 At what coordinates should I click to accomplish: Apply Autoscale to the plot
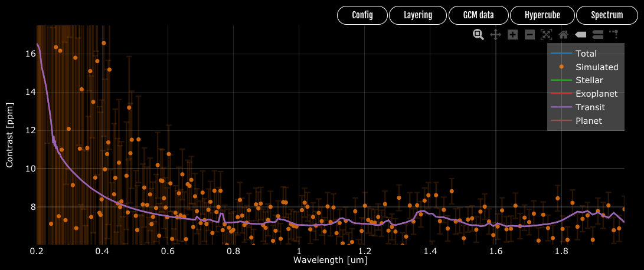click(x=546, y=34)
